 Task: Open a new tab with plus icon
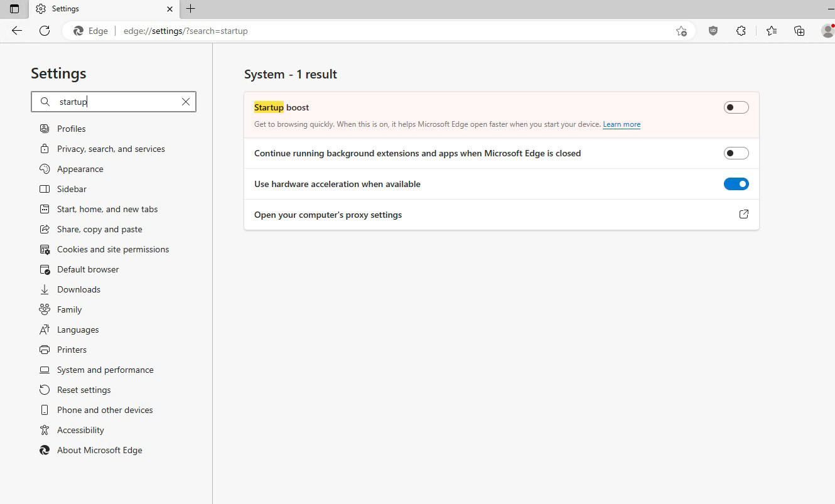[191, 9]
